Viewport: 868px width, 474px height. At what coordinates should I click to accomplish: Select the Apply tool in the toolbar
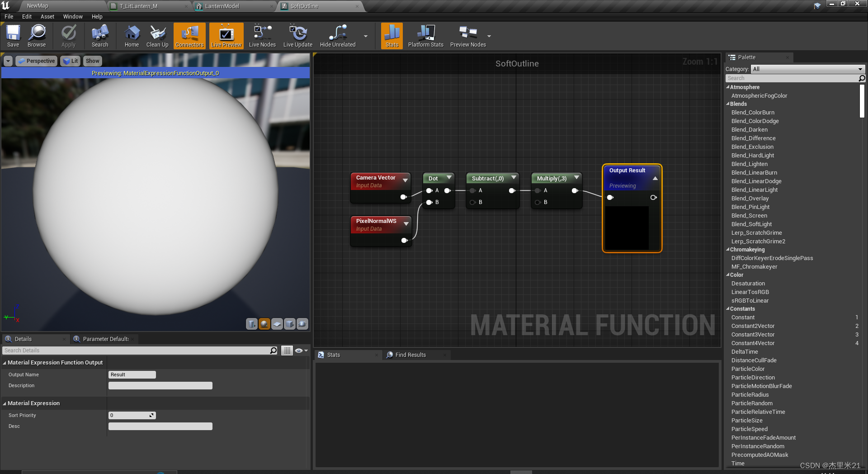point(68,36)
